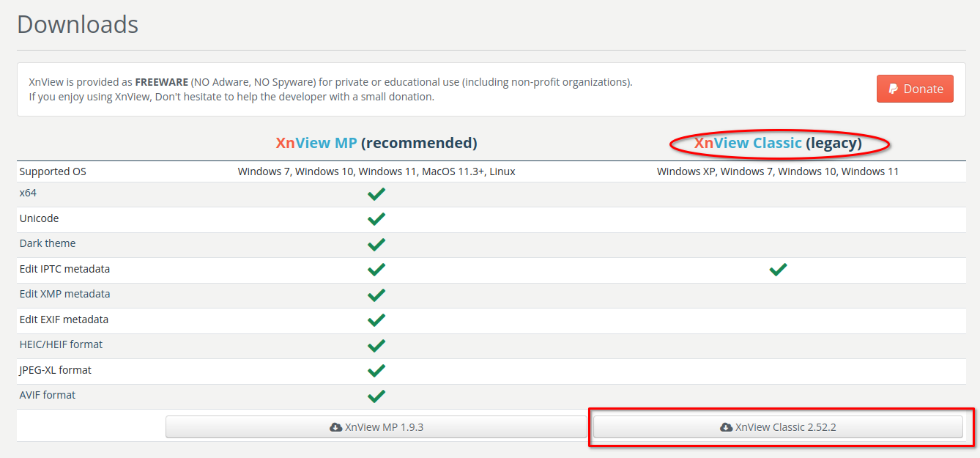Viewport: 980px width, 458px height.
Task: Click the Downloads page heading
Action: 78,25
